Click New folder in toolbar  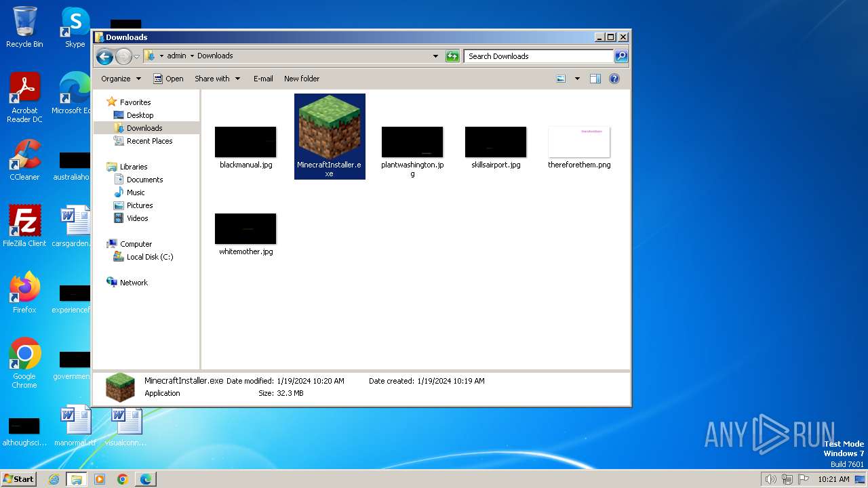click(x=302, y=79)
